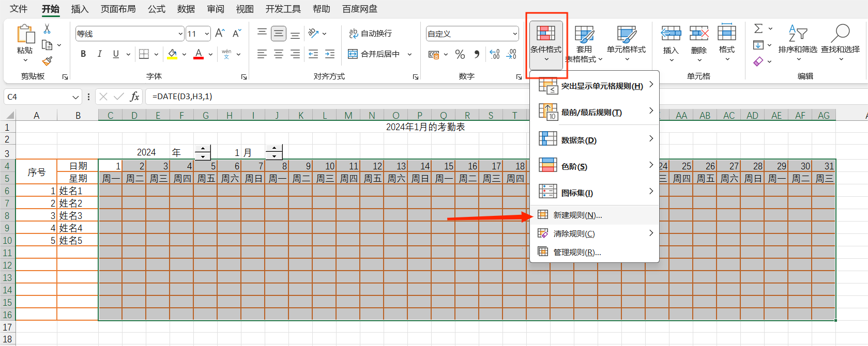This screenshot has height=346, width=868.
Task: Click the Copy icon
Action: [x=47, y=45]
